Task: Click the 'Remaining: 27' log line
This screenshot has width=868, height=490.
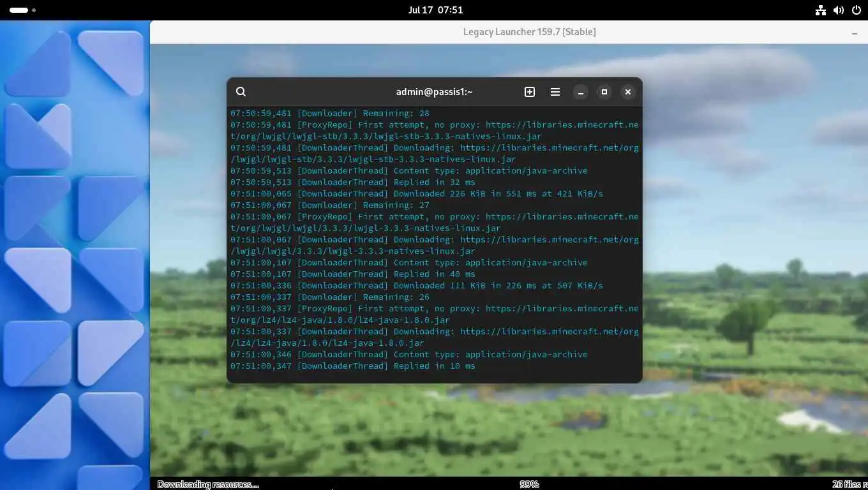Action: 330,205
